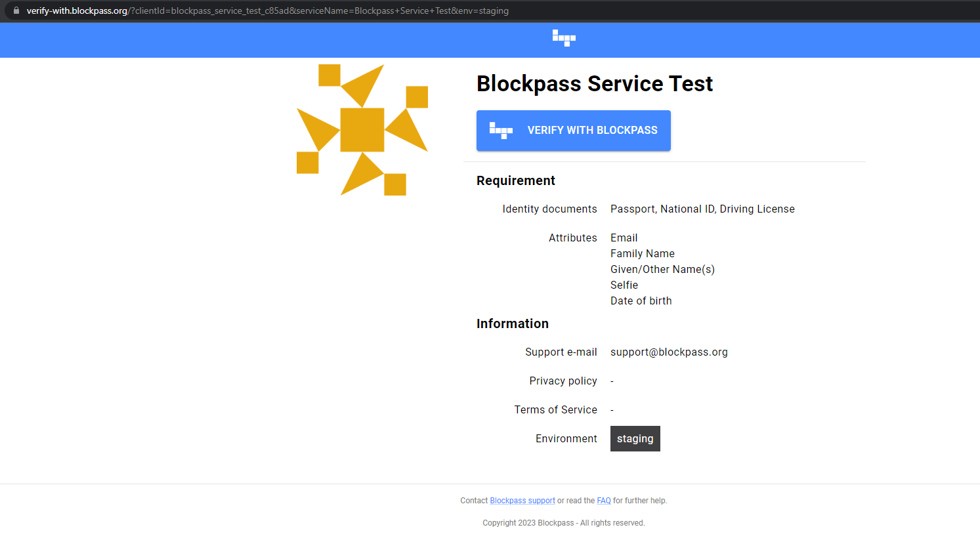Select the Blockpass Service Test heading

(x=595, y=83)
